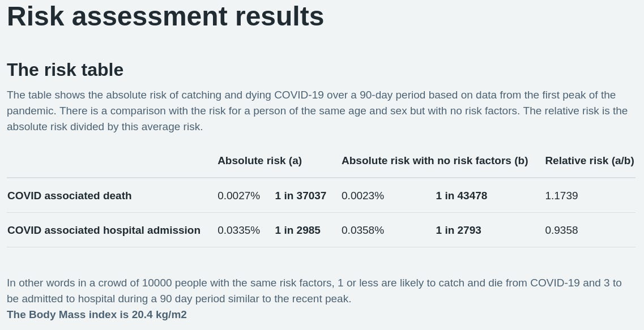644x330 pixels.
Task: Click 'Absolute risk with no risk factors (b)' header
Action: [434, 161]
